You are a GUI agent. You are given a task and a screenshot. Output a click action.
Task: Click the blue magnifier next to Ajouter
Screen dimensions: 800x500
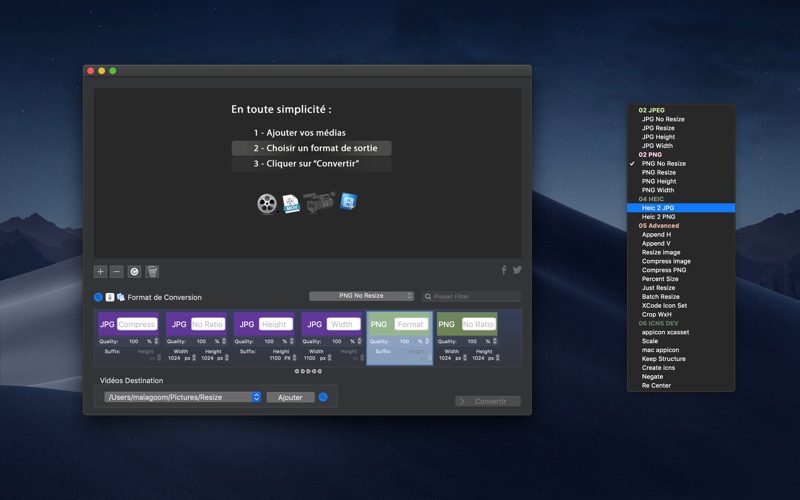tap(323, 397)
